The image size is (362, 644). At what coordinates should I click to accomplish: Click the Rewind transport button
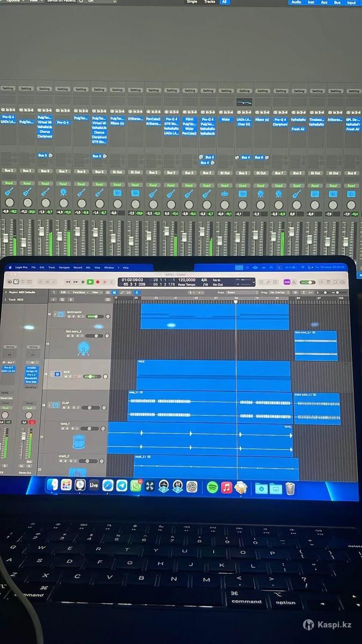click(68, 282)
